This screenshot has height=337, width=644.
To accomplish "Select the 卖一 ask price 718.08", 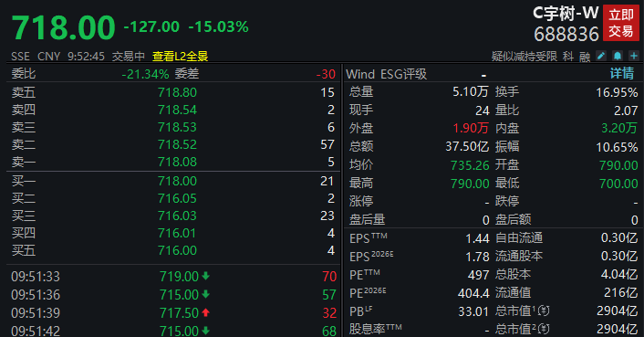I will (x=178, y=162).
